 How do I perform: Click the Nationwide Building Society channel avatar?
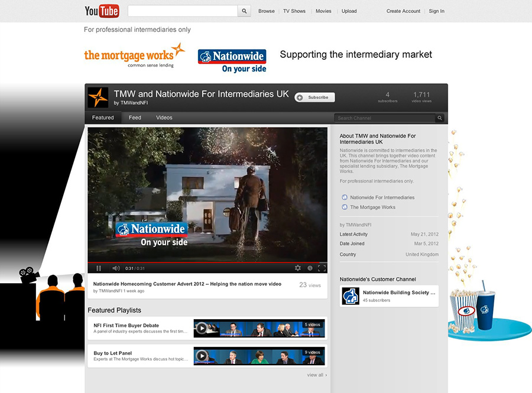[x=351, y=296]
